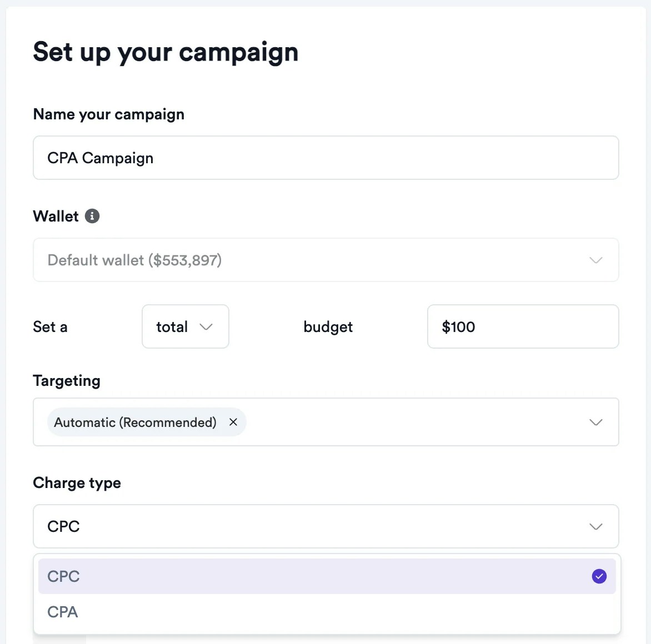
Task: Click the checkmark icon beside CPC option
Action: pyautogui.click(x=599, y=576)
